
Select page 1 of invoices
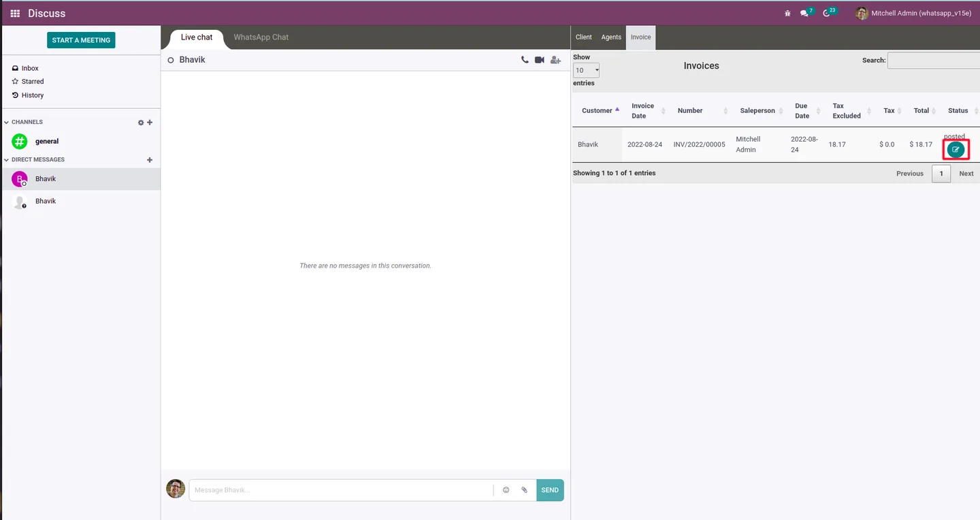point(941,174)
